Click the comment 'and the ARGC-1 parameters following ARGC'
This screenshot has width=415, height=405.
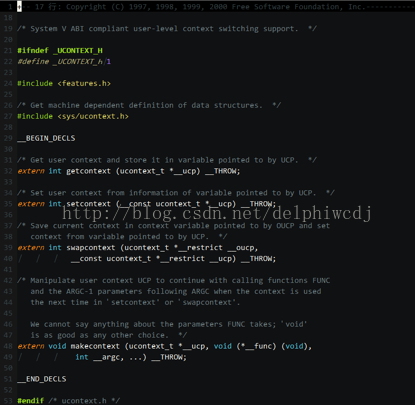[x=176, y=291]
